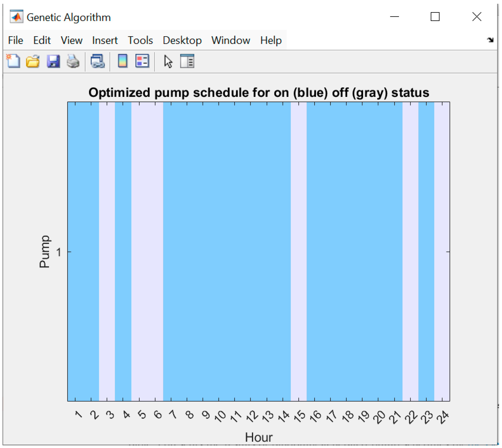This screenshot has height=448, width=502.
Task: Click the Hour x-axis label
Action: pos(259,437)
